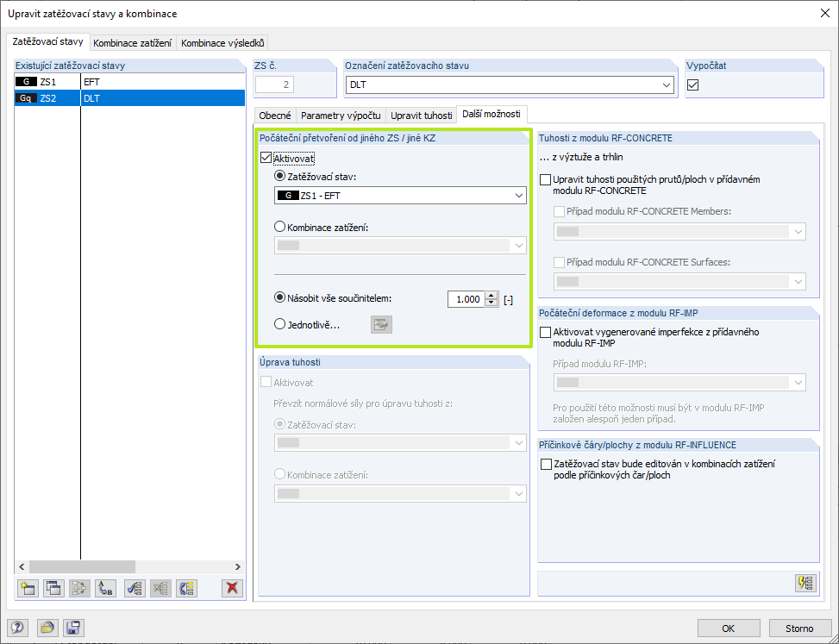The width and height of the screenshot is (839, 644).
Task: Click the list scrollbar right arrow
Action: [238, 566]
